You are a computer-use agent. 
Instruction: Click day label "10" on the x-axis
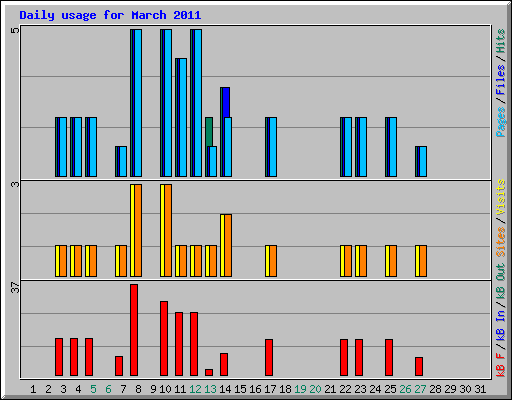pos(165,389)
